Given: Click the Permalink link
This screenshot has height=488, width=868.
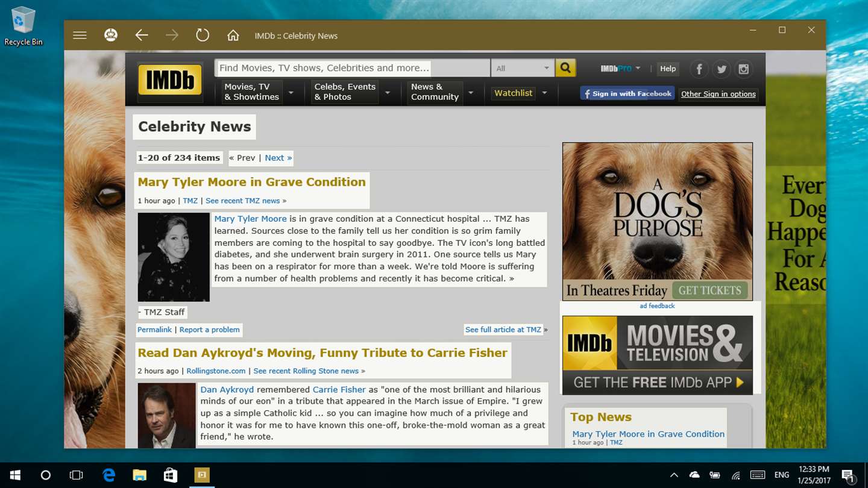Looking at the screenshot, I should pos(154,330).
